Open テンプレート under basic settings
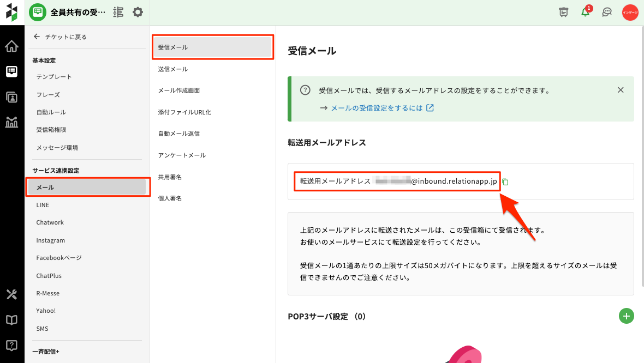The height and width of the screenshot is (363, 644). click(54, 77)
